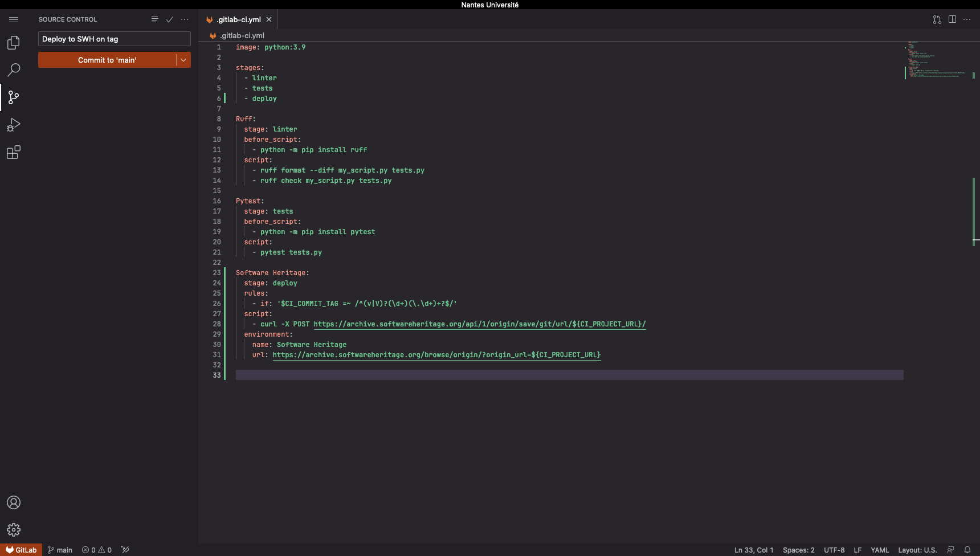Click the 'Pytest:' job definition line

[250, 201]
